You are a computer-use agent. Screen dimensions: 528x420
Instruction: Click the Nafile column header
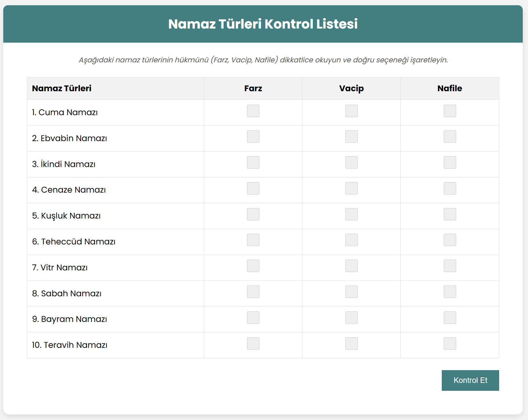click(x=450, y=88)
